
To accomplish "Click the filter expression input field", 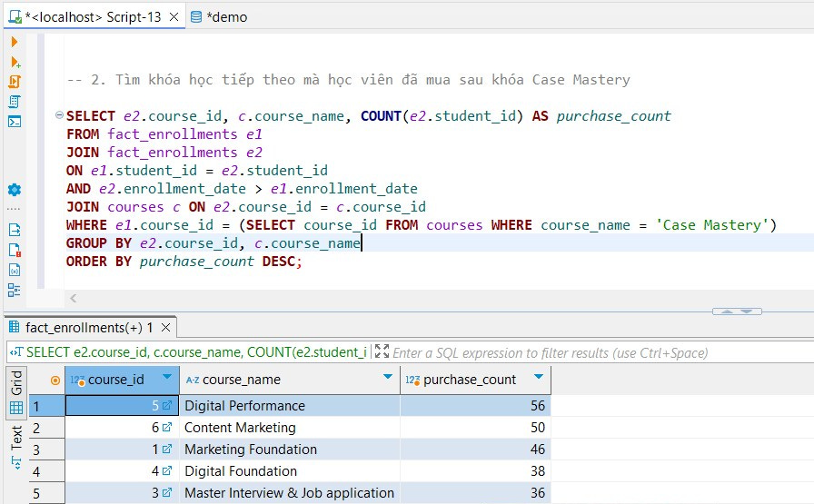I will point(581,352).
